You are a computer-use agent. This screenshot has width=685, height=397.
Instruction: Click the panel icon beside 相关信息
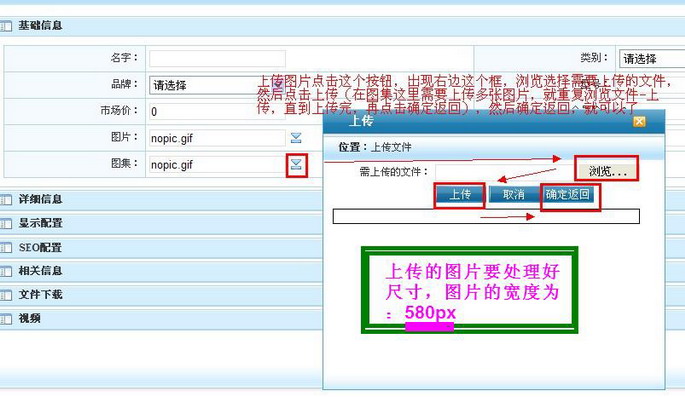click(x=6, y=271)
